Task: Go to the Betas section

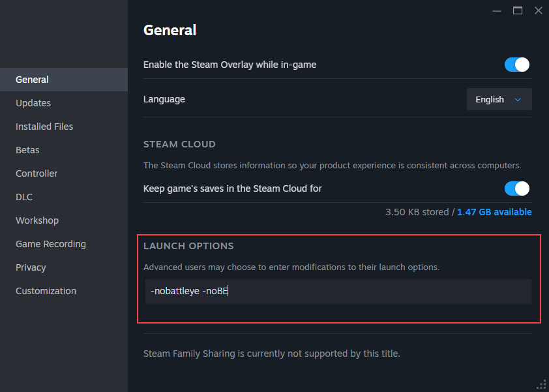Action: pos(27,150)
